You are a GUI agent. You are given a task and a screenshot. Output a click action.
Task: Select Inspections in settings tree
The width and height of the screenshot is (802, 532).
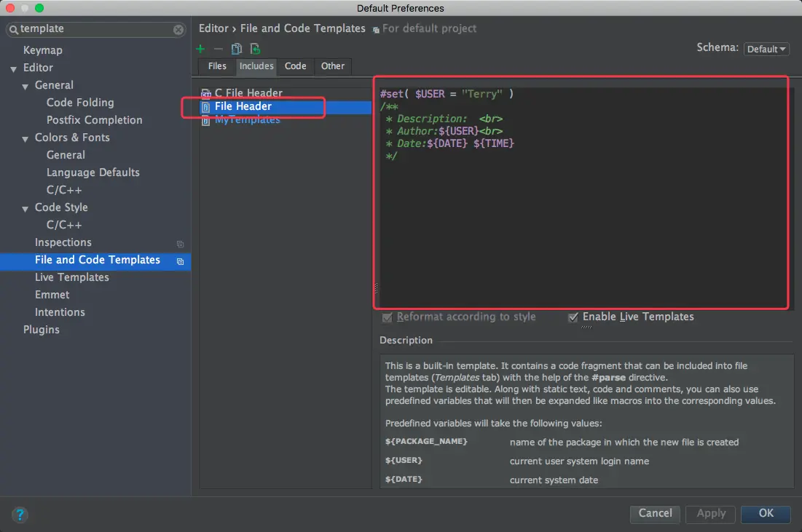pyautogui.click(x=63, y=242)
